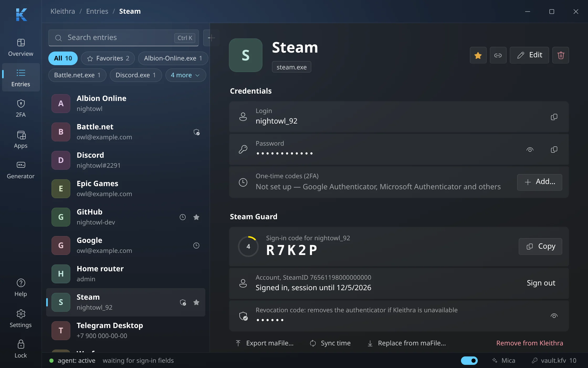Open the Apps section
This screenshot has height=368, width=588.
click(21, 139)
